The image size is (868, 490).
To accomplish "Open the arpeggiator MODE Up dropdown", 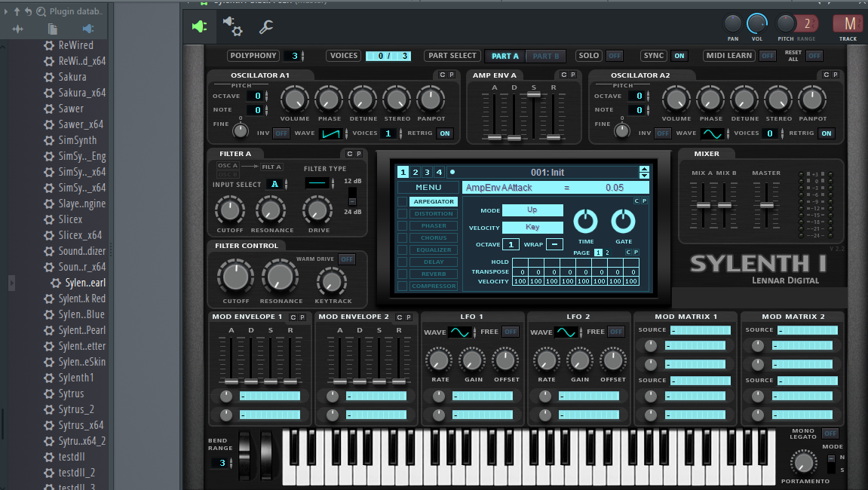I will coord(532,210).
